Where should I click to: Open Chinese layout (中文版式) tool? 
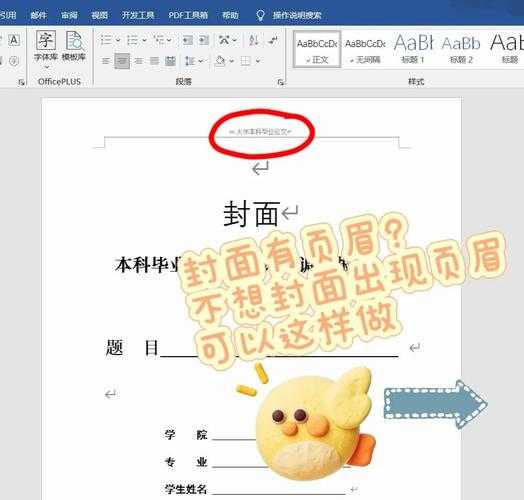224,40
